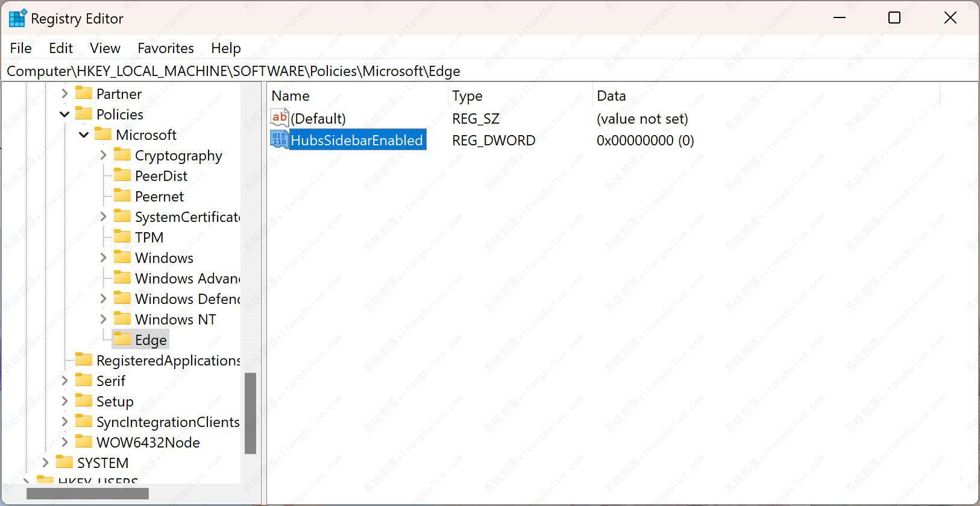Expand the Setup key
This screenshot has height=506, width=980.
64,402
